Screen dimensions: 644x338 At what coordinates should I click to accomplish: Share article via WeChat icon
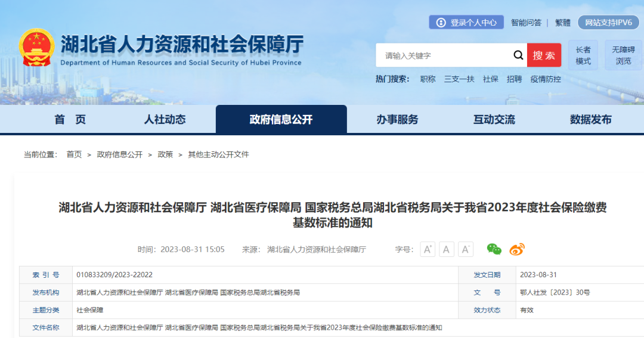coord(494,249)
